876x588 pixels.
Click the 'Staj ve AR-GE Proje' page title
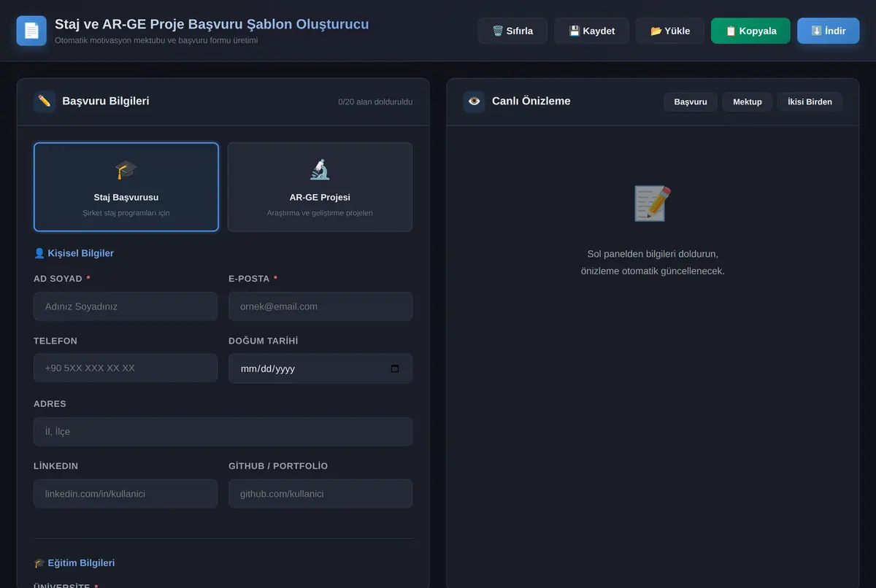(212, 24)
